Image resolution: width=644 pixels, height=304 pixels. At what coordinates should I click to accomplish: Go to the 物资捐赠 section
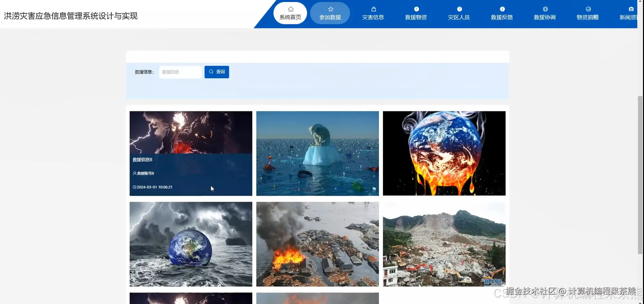point(588,13)
